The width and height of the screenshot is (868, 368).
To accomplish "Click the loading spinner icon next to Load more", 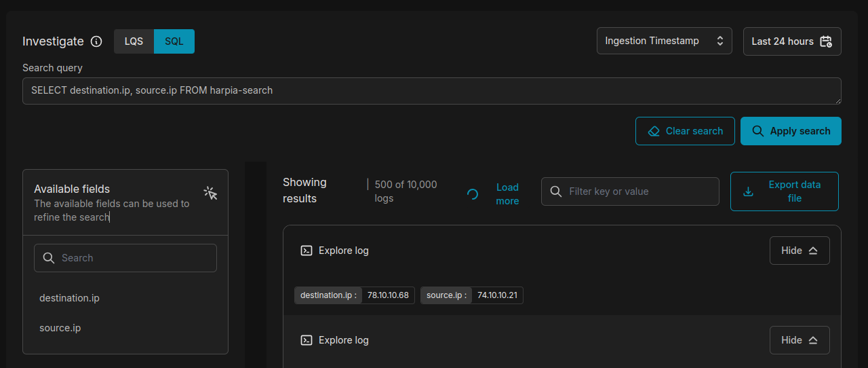I will (x=473, y=194).
